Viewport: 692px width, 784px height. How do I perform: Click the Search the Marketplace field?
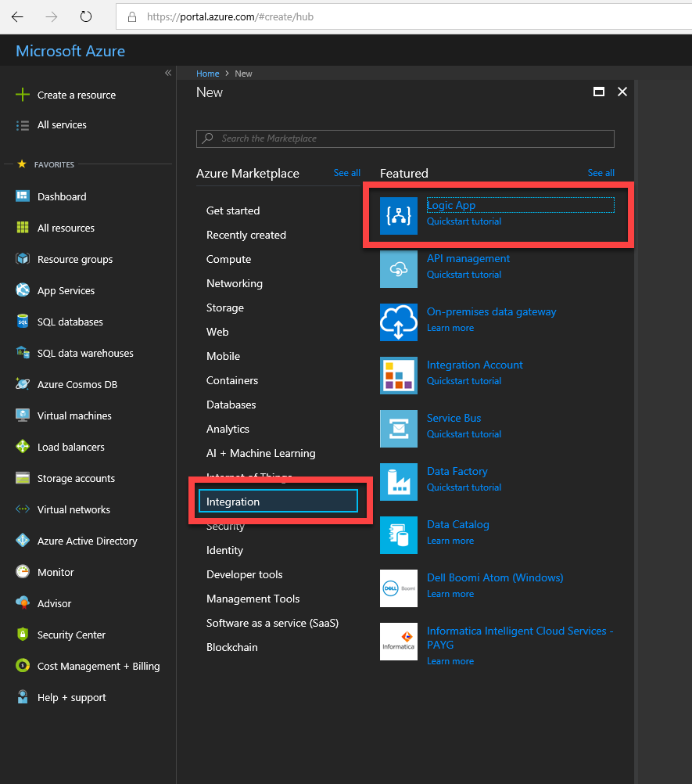(405, 138)
